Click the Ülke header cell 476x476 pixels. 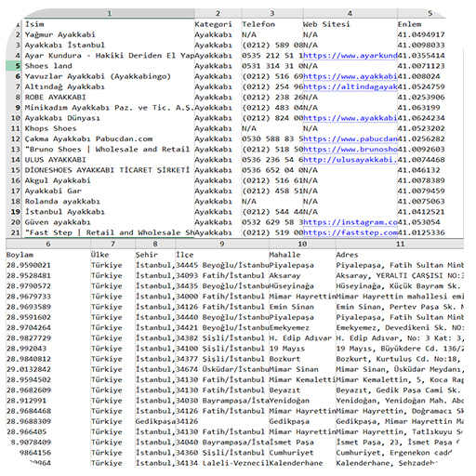(112, 255)
